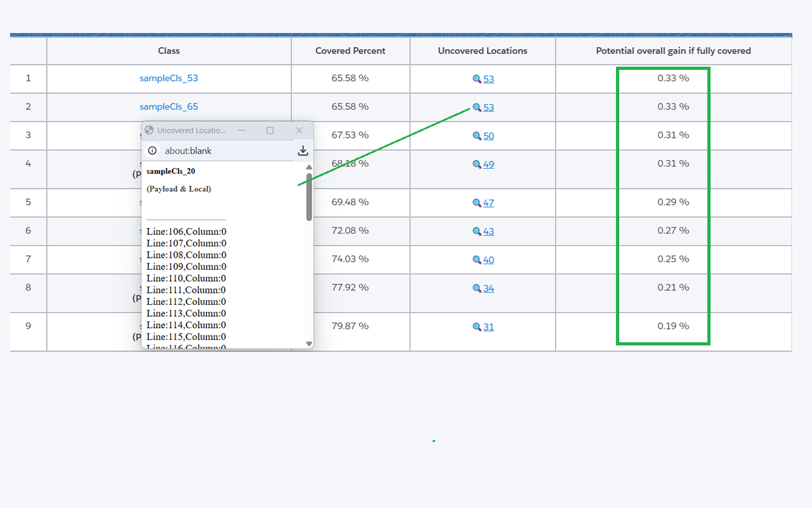The width and height of the screenshot is (812, 508).
Task: Click the download icon in the popup window
Action: click(303, 150)
